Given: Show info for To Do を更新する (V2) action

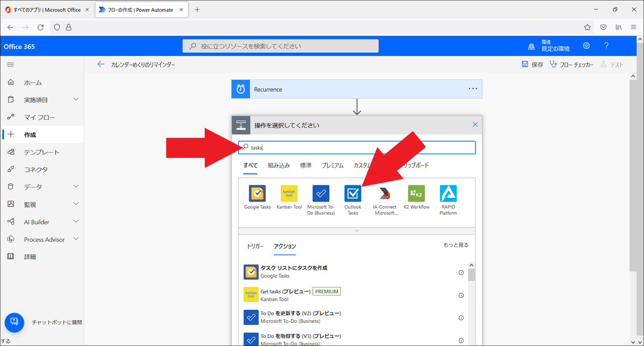Looking at the screenshot, I should (461, 318).
